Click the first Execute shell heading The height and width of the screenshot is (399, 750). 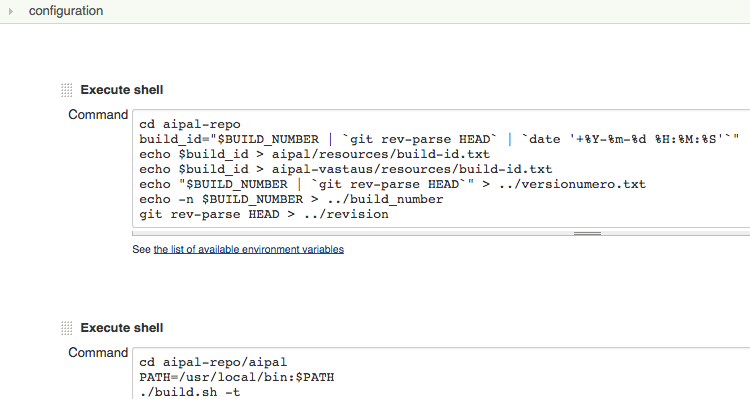[121, 90]
